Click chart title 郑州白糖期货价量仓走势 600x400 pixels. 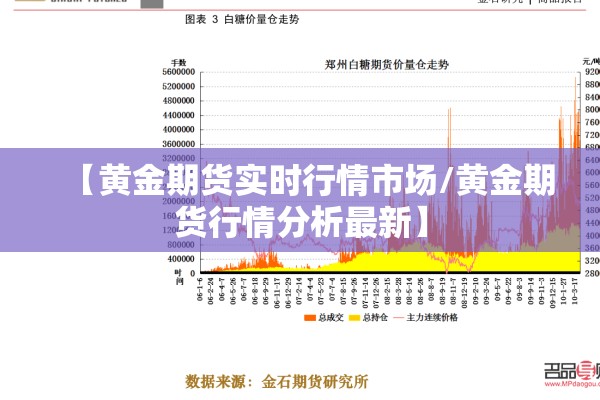click(x=386, y=64)
